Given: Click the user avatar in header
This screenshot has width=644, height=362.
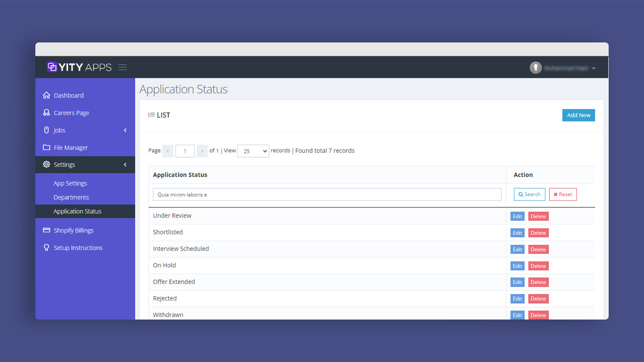Looking at the screenshot, I should click(x=535, y=68).
